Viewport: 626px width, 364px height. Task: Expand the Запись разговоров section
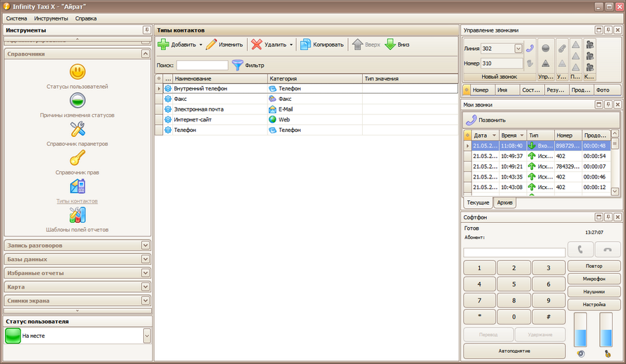(145, 245)
